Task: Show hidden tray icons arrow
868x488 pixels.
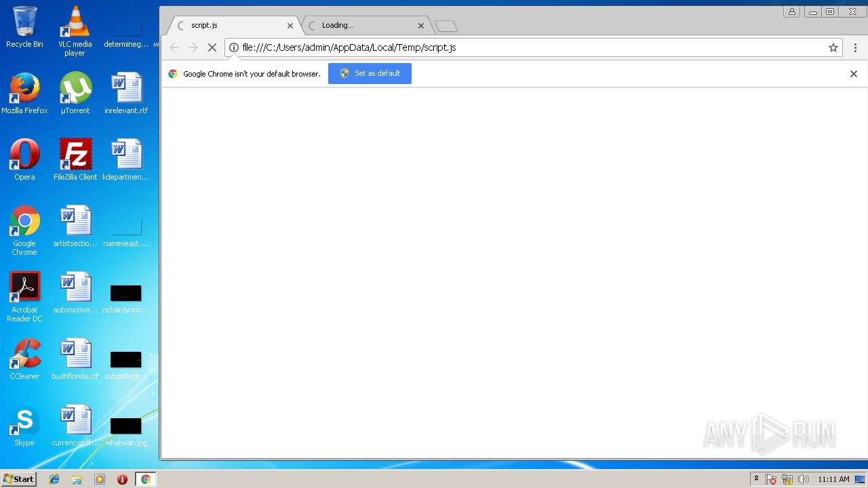Action: pyautogui.click(x=757, y=479)
